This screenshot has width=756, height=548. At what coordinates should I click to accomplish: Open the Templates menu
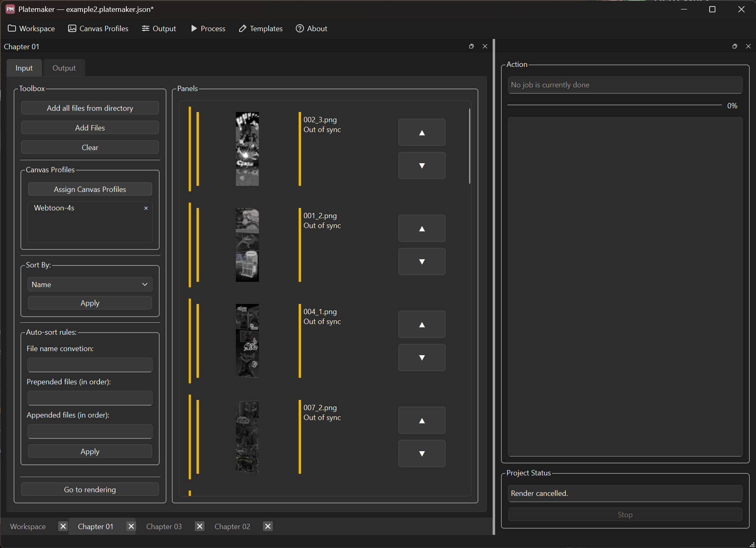tap(261, 29)
